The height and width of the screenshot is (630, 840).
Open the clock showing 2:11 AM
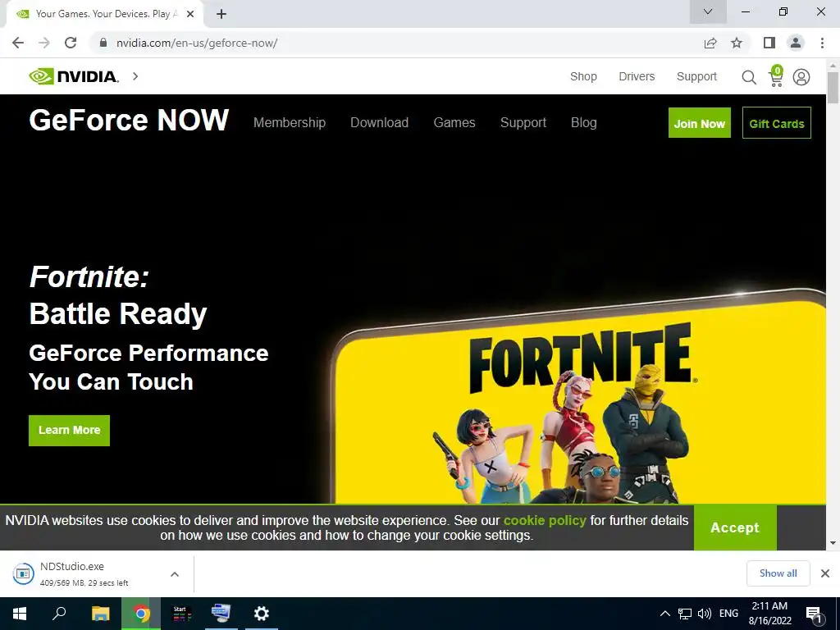coord(769,614)
